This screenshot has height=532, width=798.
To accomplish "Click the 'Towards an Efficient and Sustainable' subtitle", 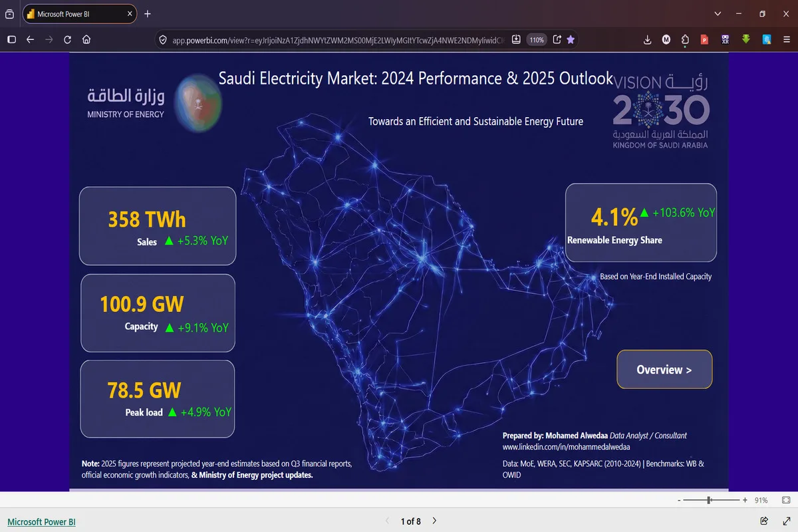I will (x=475, y=122).
